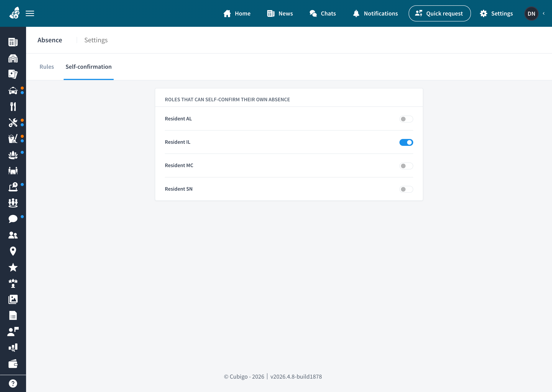Open the taxi transport sidebar icon
Viewport: 552px width, 392px height.
(x=13, y=91)
